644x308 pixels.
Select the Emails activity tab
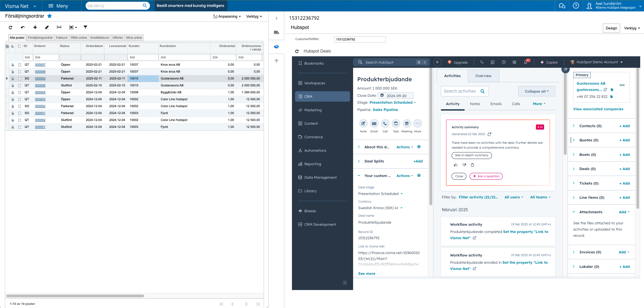click(496, 104)
